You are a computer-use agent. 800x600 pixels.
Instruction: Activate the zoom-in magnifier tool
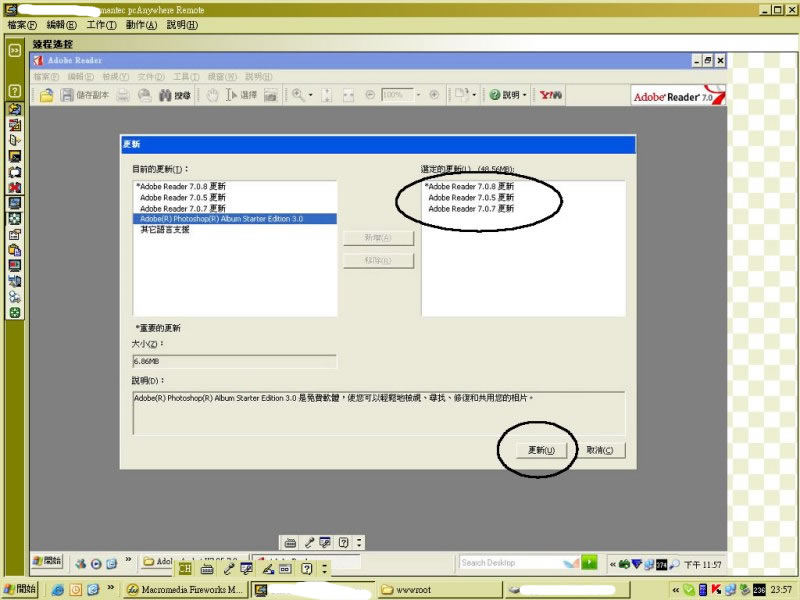tap(298, 95)
